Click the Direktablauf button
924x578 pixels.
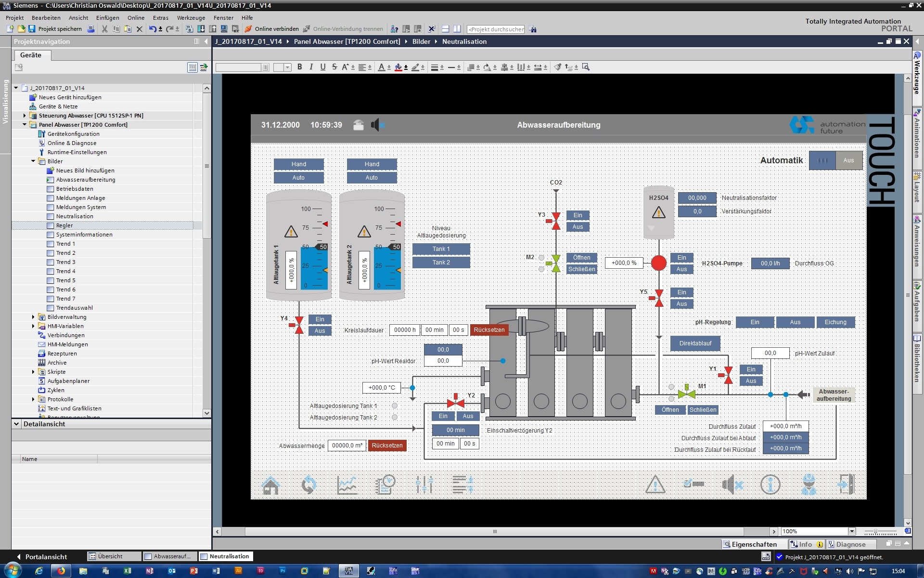tap(695, 343)
